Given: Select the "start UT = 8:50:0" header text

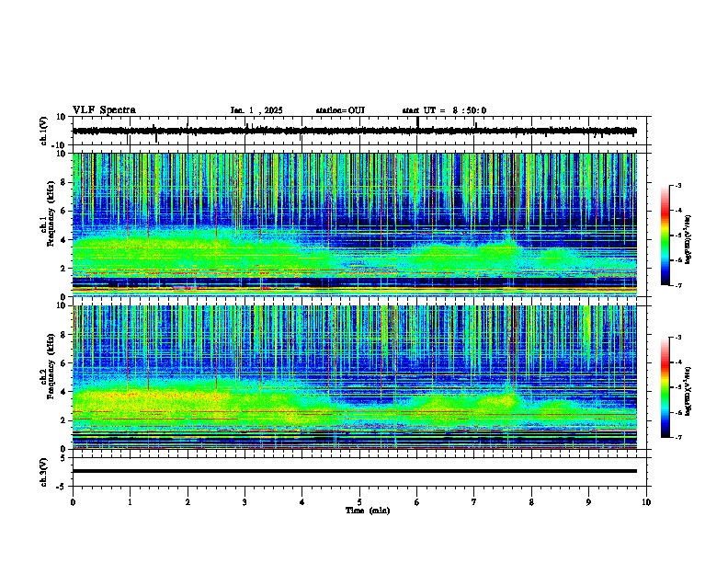Looking at the screenshot, I should point(444,110).
